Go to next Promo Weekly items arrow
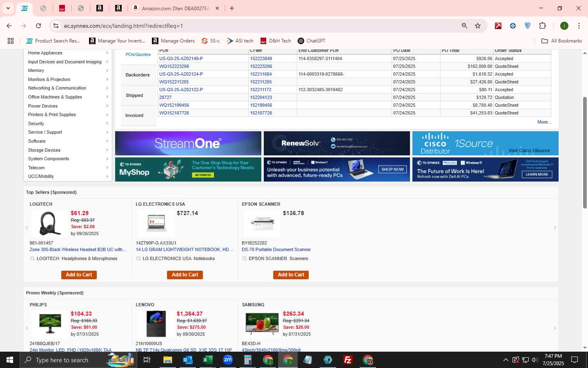This screenshot has width=588, height=368. click(555, 328)
